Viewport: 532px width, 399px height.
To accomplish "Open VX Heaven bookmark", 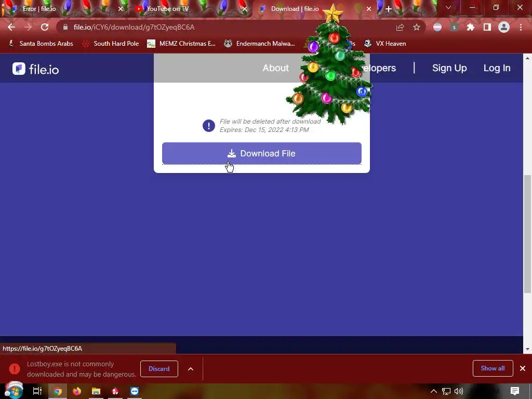I will click(x=385, y=44).
